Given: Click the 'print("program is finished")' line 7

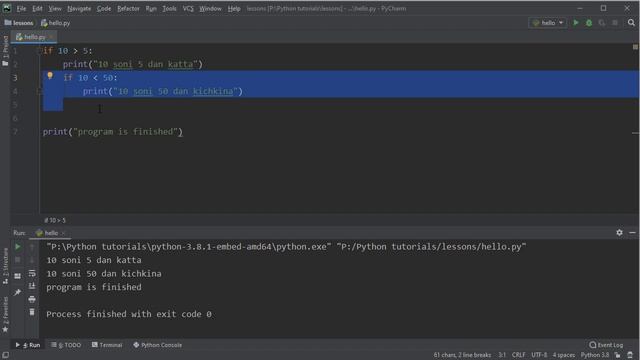Looking at the screenshot, I should tap(113, 132).
